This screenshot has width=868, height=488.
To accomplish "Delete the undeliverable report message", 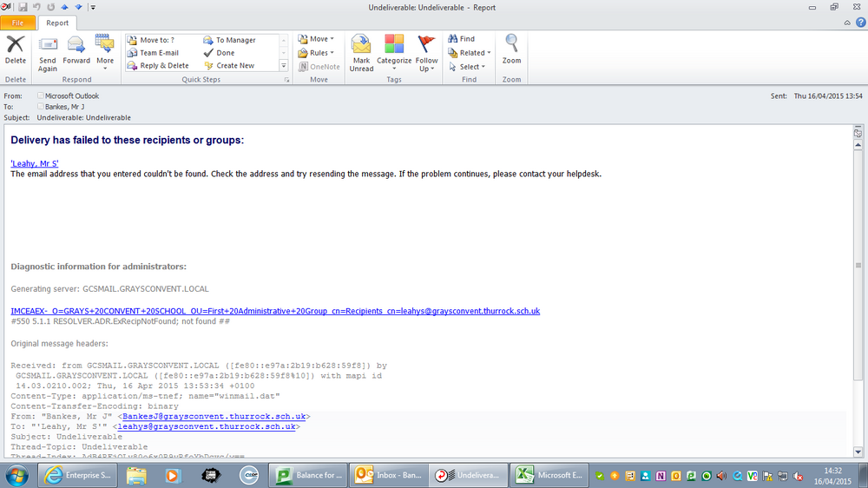I will pyautogui.click(x=16, y=51).
